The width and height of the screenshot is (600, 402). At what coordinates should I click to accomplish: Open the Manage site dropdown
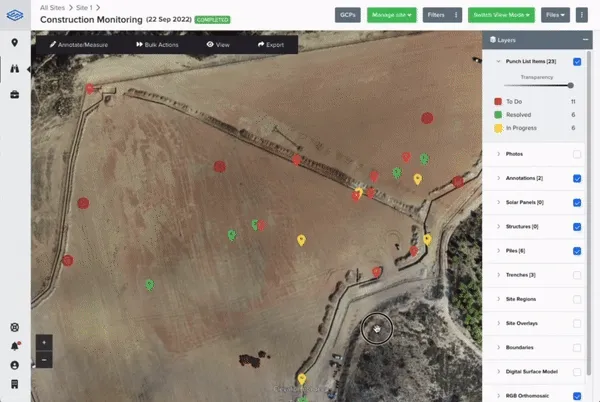point(391,15)
